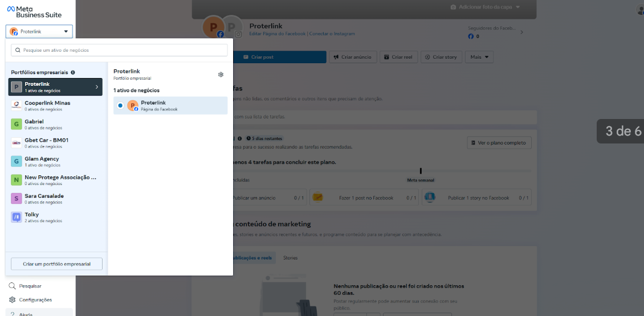Select the Proterlink business portfolio

point(55,87)
